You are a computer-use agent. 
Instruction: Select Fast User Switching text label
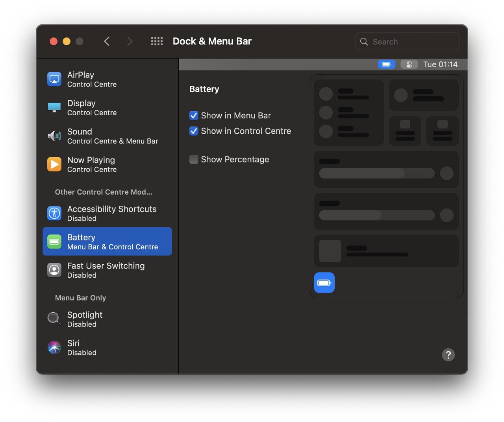pyautogui.click(x=106, y=266)
